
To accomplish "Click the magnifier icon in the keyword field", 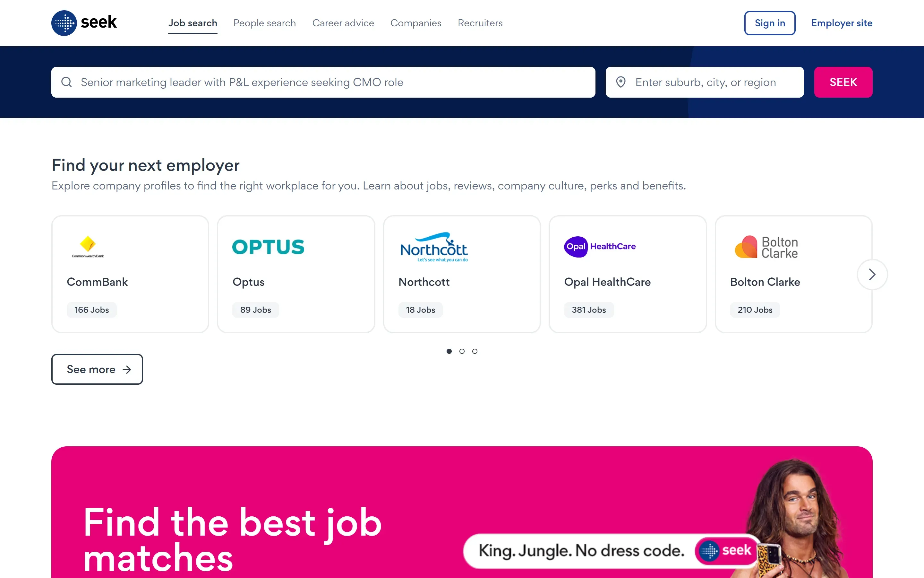I will [66, 82].
